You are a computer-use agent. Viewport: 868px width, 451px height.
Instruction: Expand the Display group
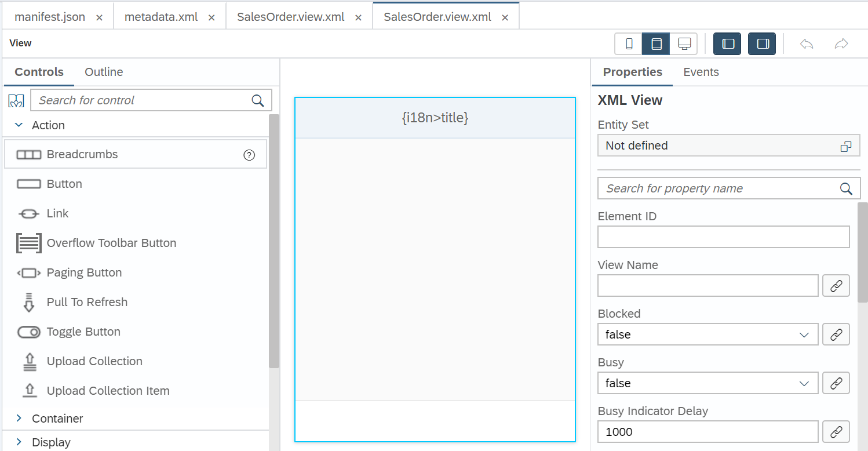tap(19, 442)
